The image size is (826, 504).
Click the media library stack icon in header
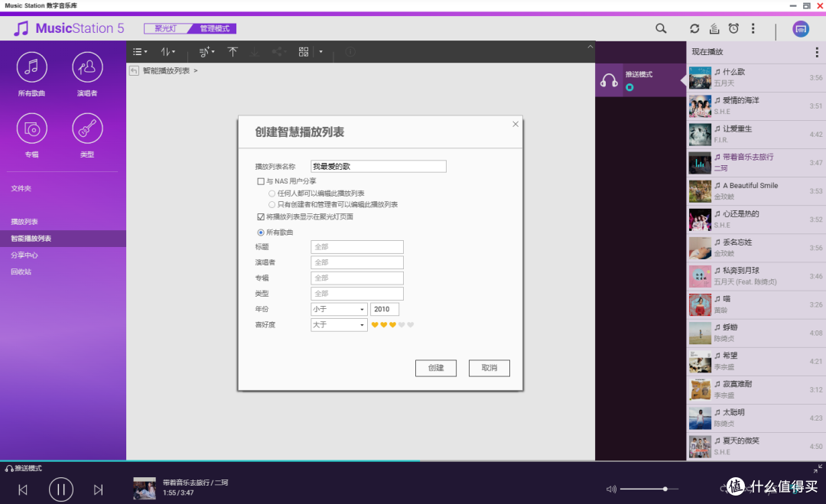point(714,28)
